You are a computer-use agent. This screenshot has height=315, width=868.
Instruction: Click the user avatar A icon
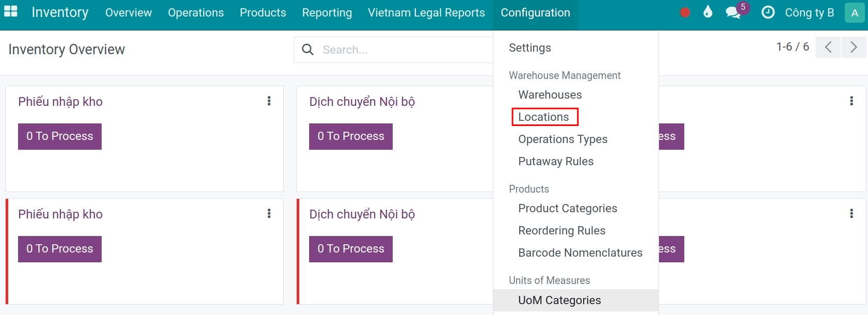point(855,13)
